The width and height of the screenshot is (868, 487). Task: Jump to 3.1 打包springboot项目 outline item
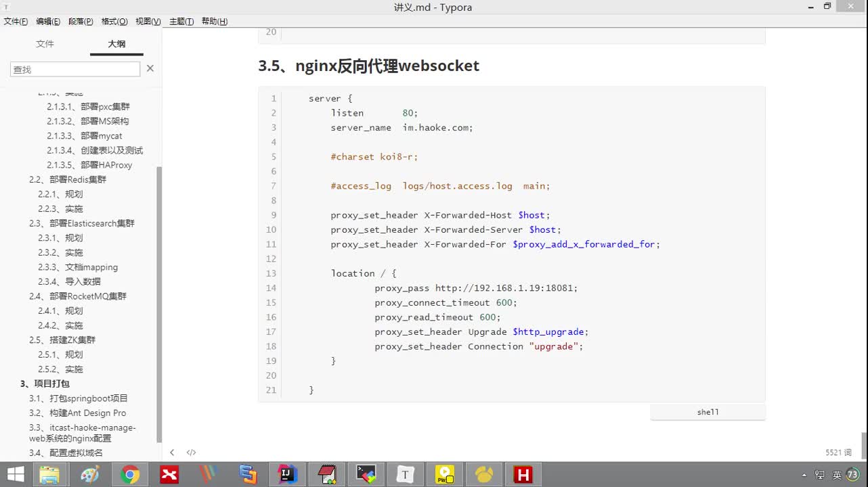click(x=79, y=398)
